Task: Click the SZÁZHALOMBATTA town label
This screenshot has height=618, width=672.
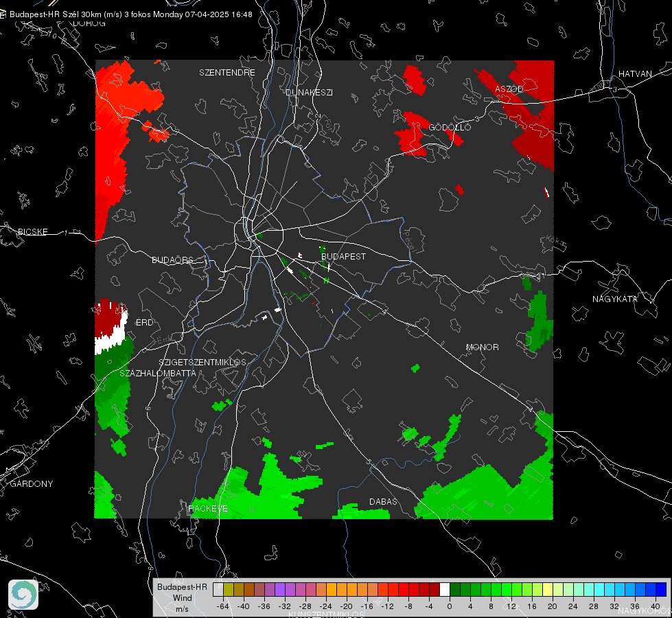Action: (157, 373)
